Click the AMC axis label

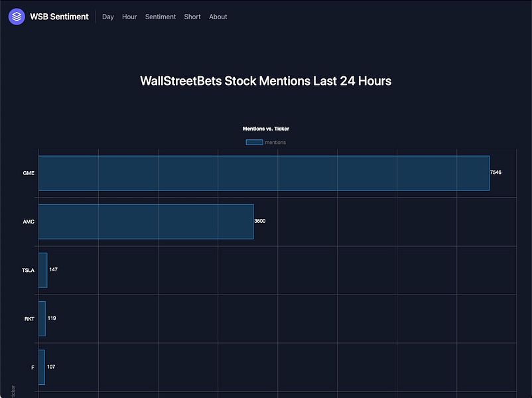tap(29, 222)
